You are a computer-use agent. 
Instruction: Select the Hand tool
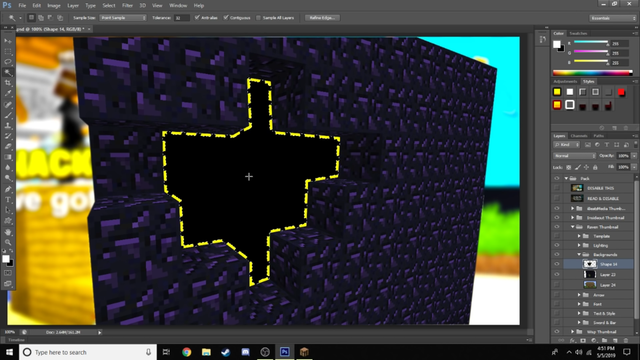pyautogui.click(x=8, y=231)
